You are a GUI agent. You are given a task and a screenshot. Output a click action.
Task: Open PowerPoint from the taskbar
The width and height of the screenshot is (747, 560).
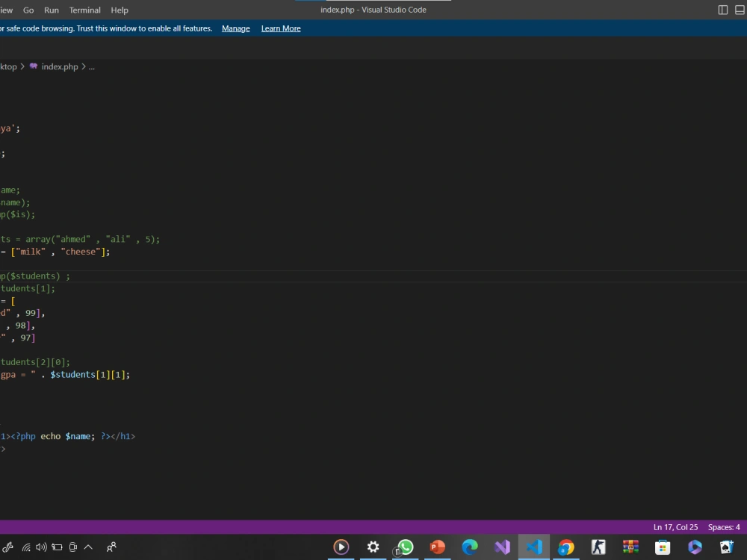click(x=437, y=547)
